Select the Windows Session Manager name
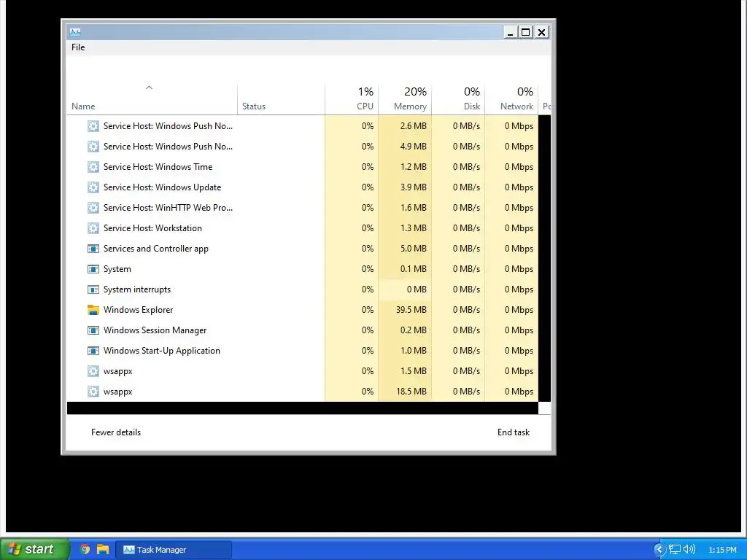This screenshot has width=747, height=560. point(155,330)
